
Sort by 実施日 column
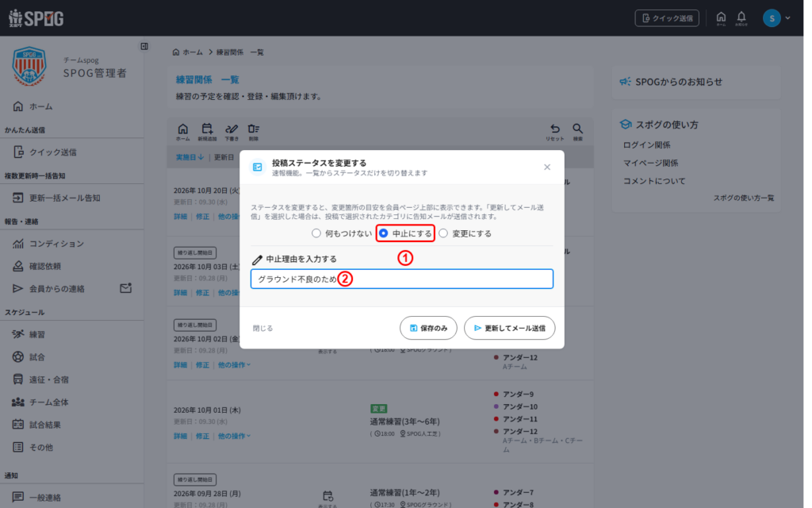pyautogui.click(x=190, y=157)
